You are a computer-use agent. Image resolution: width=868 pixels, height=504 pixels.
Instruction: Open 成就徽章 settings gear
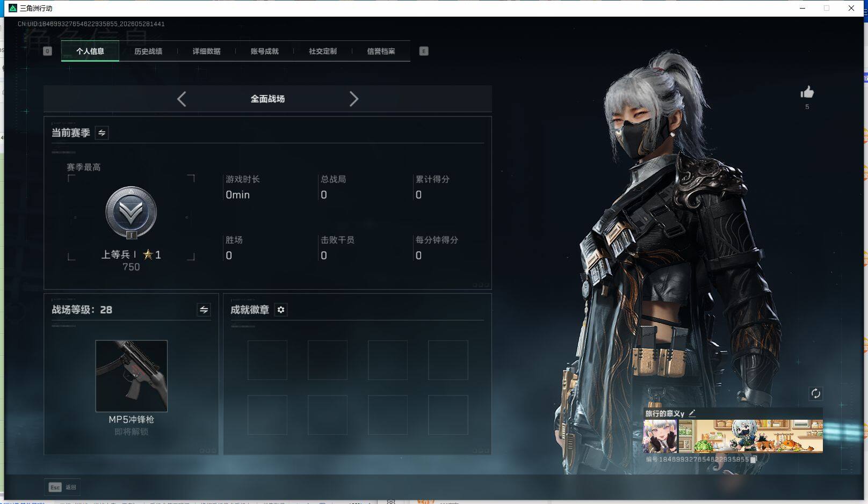click(x=281, y=310)
